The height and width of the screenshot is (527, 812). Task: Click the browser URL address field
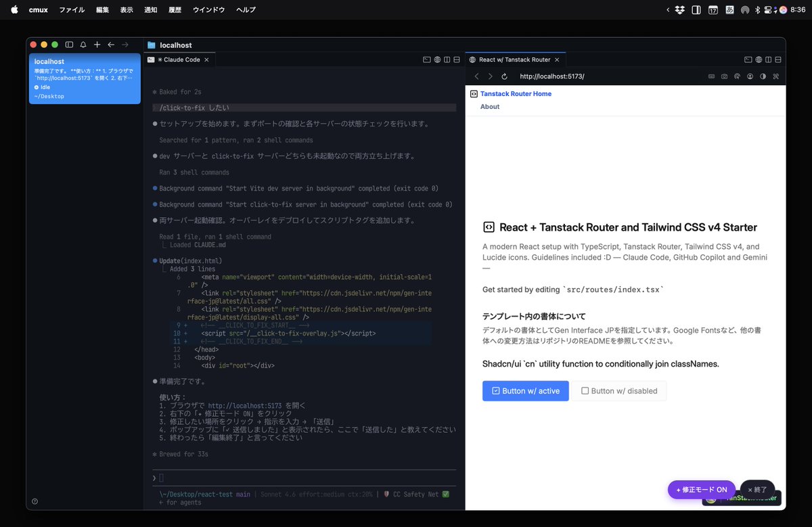coord(609,76)
